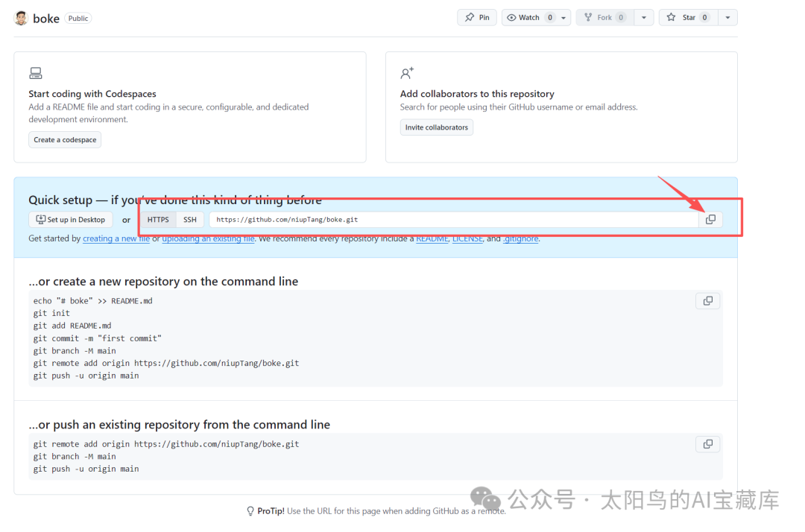Follow the .gitignore link

[x=520, y=238]
